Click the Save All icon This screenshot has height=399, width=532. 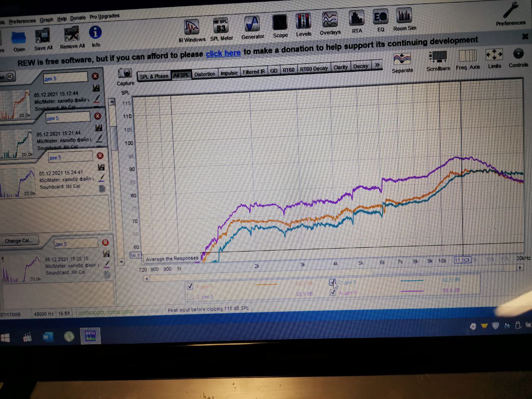pyautogui.click(x=43, y=39)
